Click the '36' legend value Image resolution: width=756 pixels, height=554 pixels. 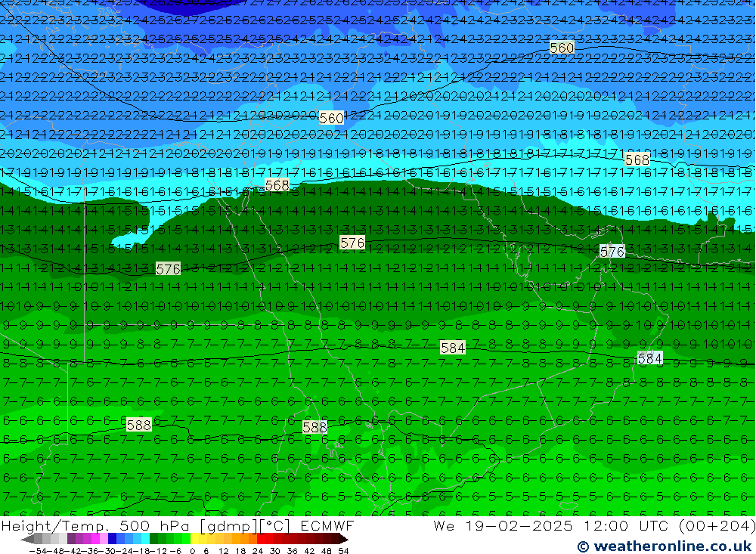click(x=292, y=551)
